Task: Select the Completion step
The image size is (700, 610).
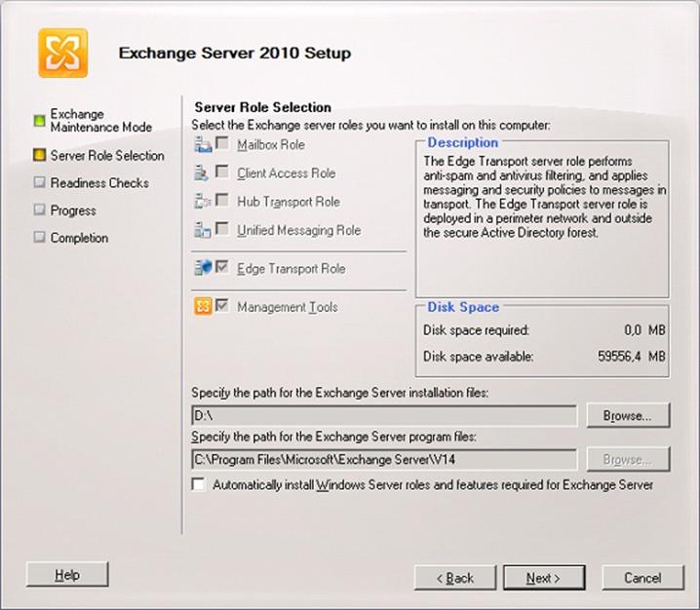Action: pos(79,238)
